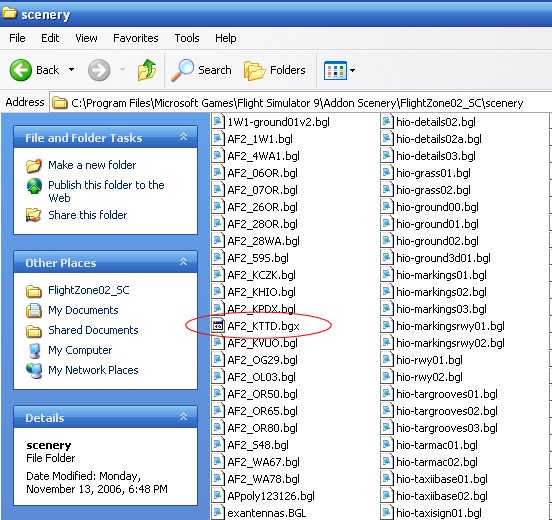Open the Views dropdown button

coord(339,70)
